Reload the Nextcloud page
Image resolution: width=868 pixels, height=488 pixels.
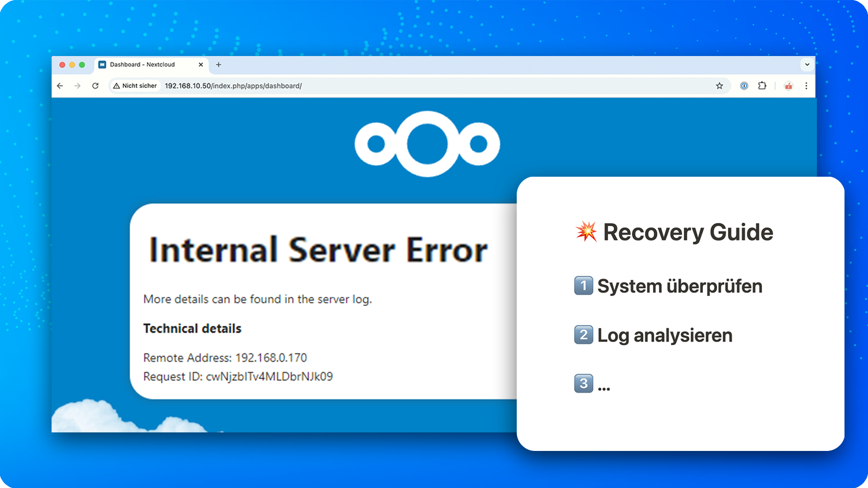coord(95,86)
